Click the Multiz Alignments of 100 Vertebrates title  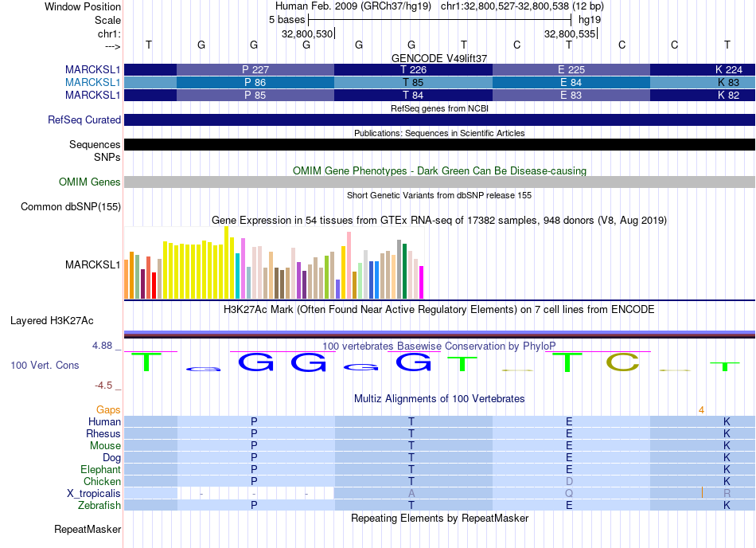(439, 398)
